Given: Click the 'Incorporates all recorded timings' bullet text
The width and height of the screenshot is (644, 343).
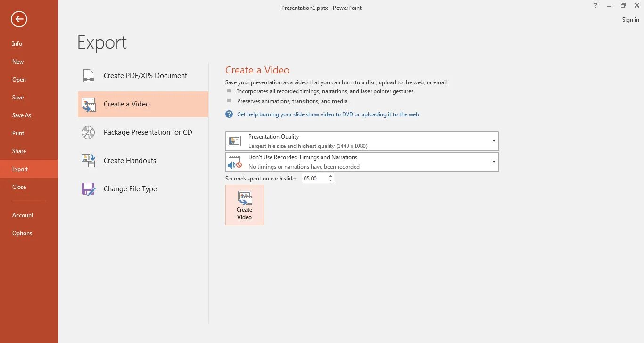Looking at the screenshot, I should click(325, 91).
